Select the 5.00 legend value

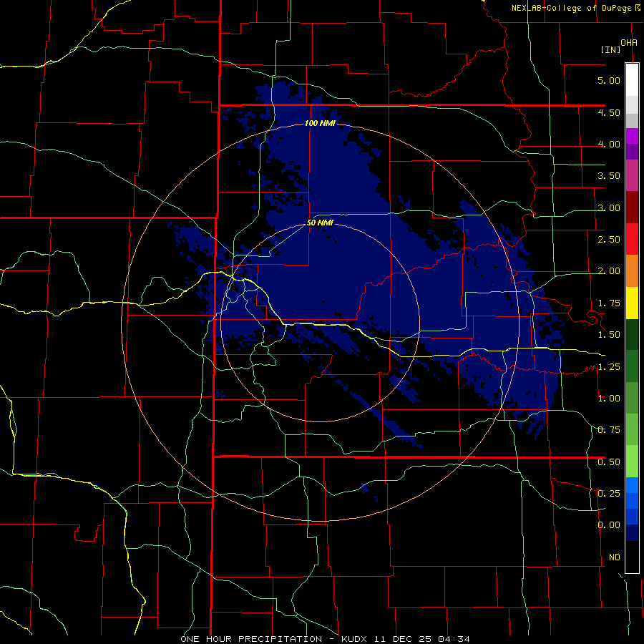click(x=609, y=80)
